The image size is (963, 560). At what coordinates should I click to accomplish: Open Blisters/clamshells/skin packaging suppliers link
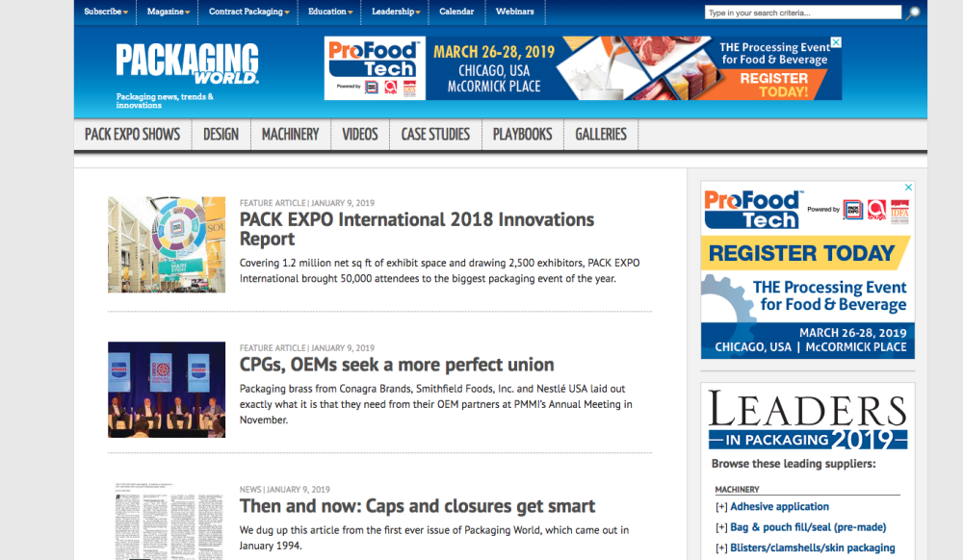(x=813, y=548)
